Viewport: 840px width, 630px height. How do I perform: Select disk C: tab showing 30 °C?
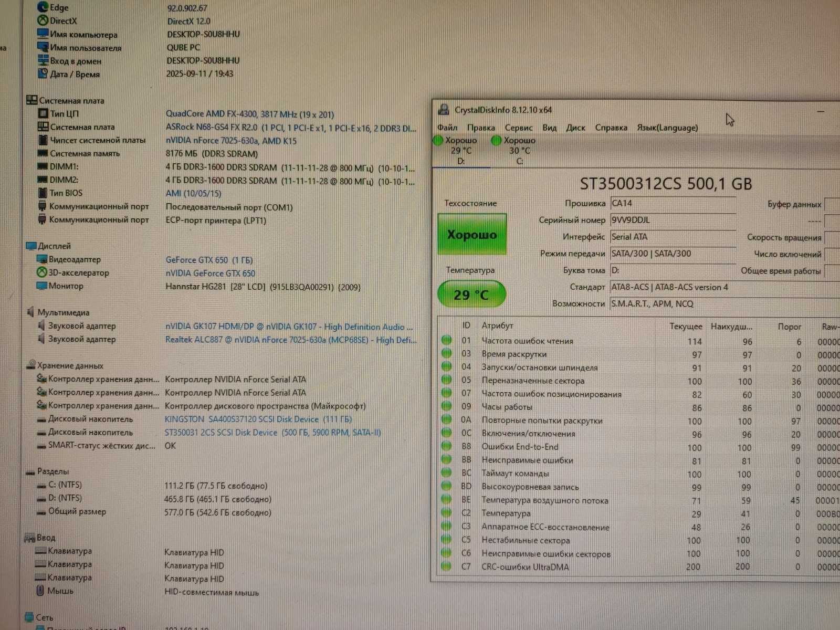520,151
